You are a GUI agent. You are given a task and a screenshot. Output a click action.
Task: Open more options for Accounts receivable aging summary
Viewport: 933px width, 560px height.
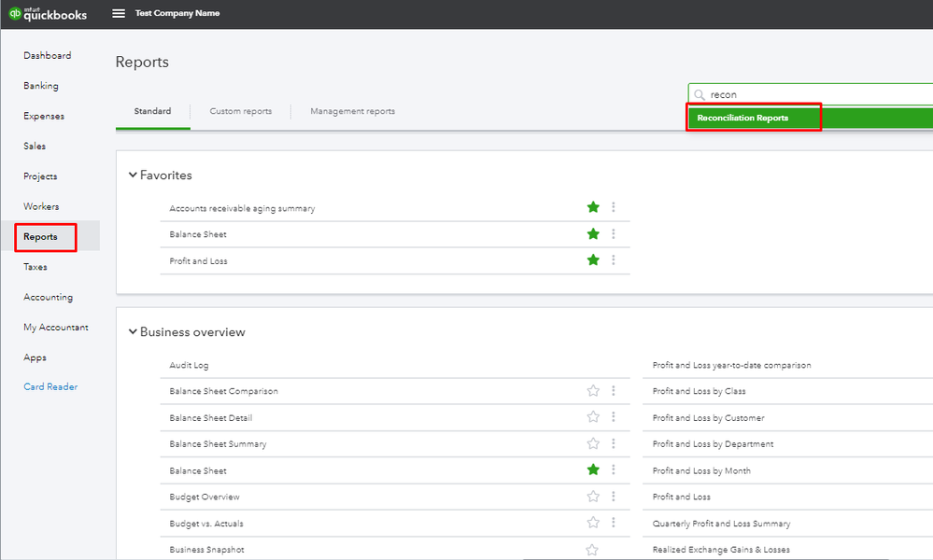point(614,207)
